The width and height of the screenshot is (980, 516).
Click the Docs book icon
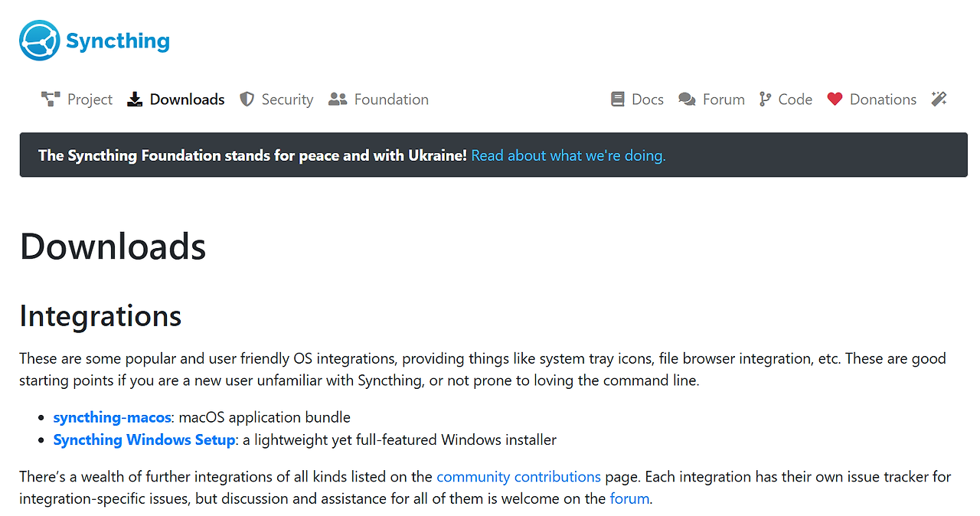(x=617, y=100)
